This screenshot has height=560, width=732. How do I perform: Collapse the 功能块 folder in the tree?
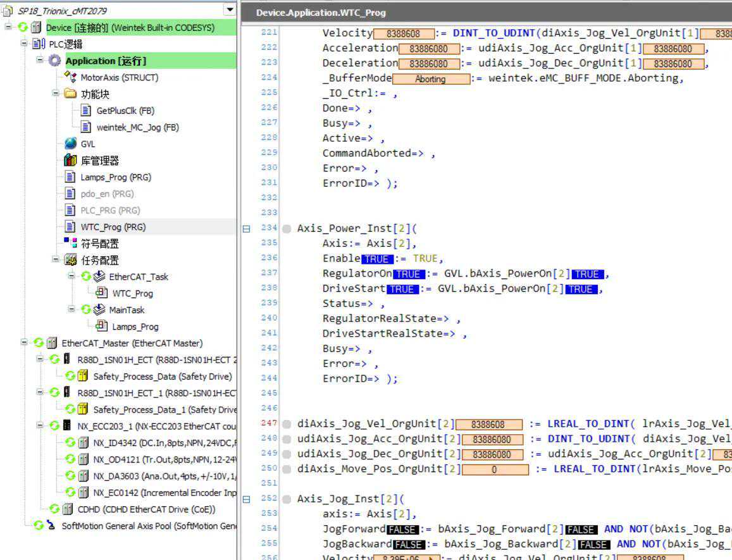point(56,94)
